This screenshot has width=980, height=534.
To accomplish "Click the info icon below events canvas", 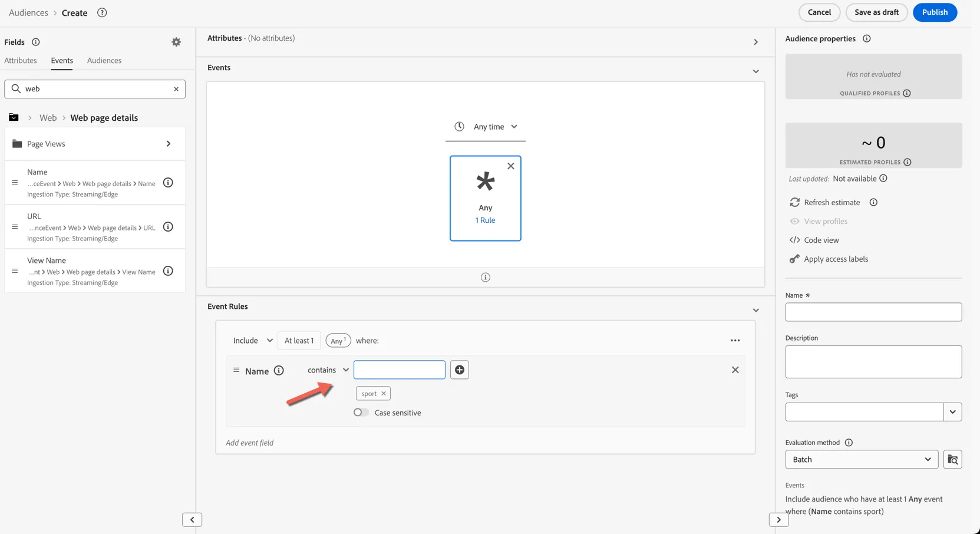I will tap(486, 277).
